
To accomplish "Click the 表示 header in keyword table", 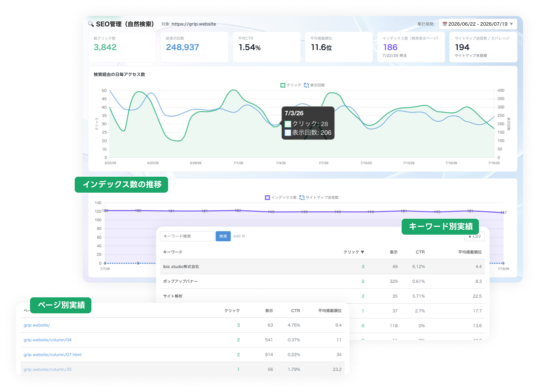I will click(x=394, y=252).
